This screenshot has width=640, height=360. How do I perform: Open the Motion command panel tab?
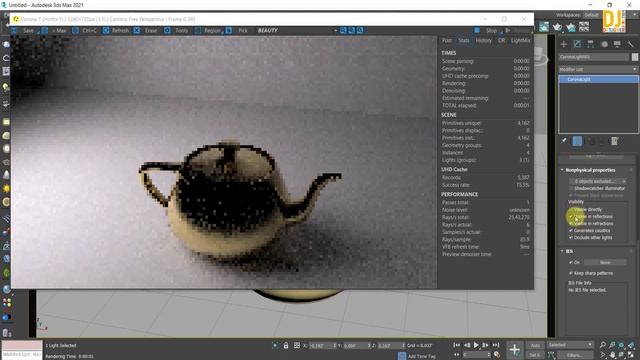604,44
